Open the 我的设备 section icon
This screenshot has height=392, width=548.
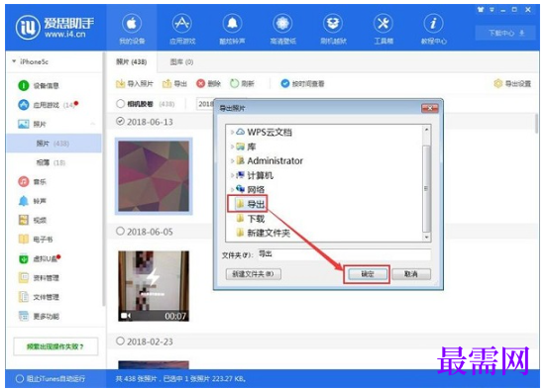click(x=132, y=24)
